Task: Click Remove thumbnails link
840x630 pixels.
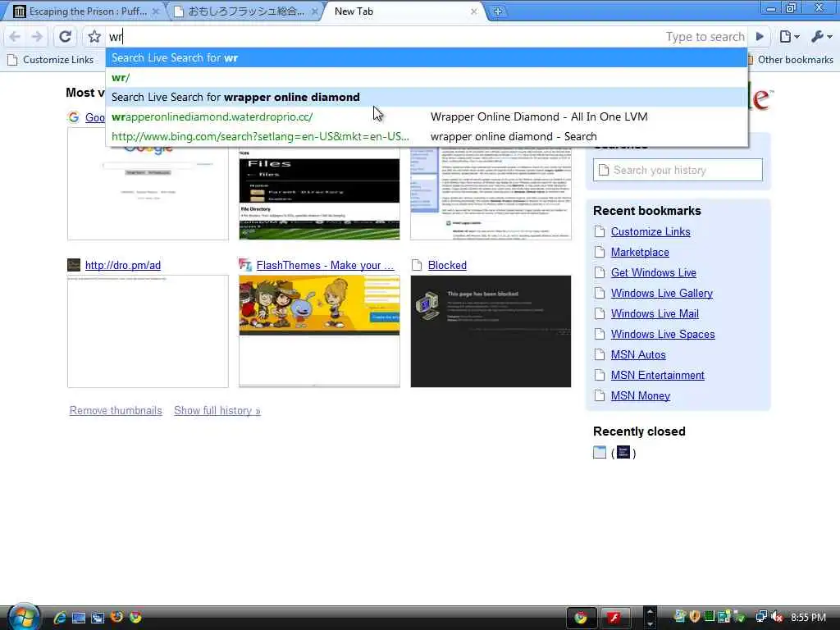Action: [116, 410]
